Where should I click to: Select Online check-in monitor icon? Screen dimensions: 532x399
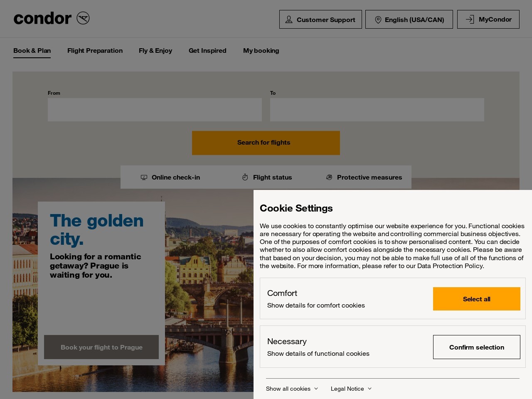point(144,177)
